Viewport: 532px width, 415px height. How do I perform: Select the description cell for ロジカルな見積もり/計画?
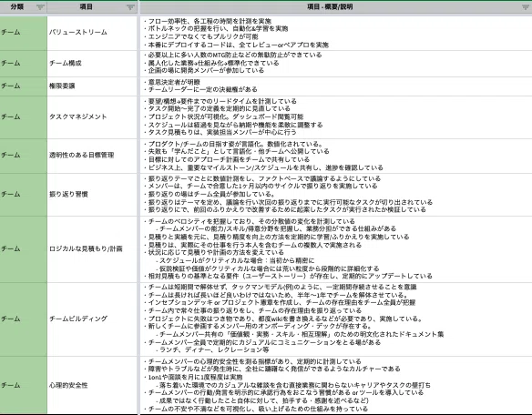pos(336,249)
